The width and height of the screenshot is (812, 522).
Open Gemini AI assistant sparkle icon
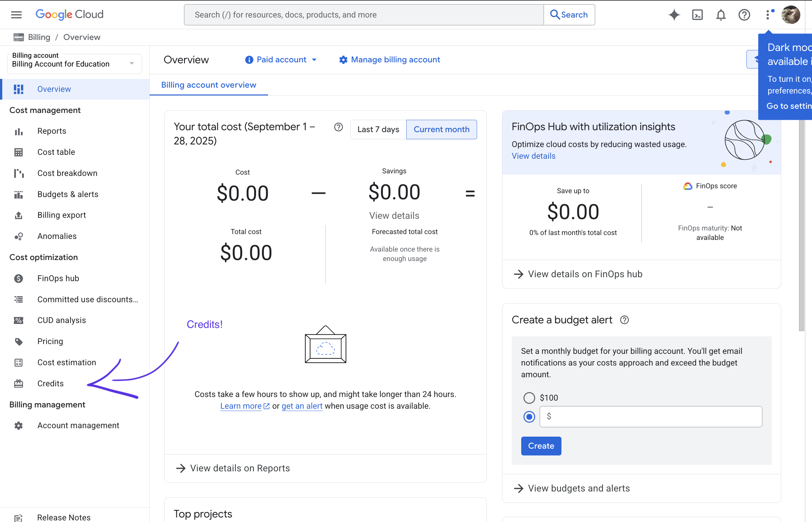click(x=674, y=15)
